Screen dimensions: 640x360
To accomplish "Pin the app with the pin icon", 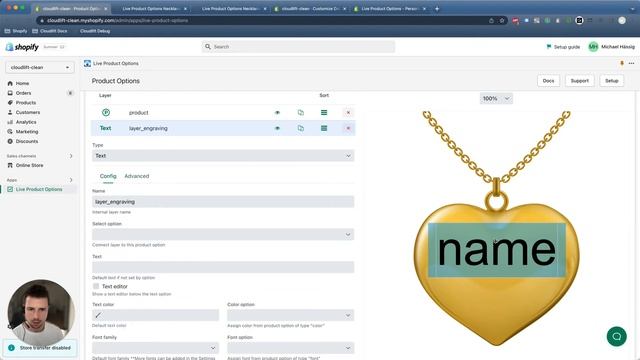I will click(622, 63).
